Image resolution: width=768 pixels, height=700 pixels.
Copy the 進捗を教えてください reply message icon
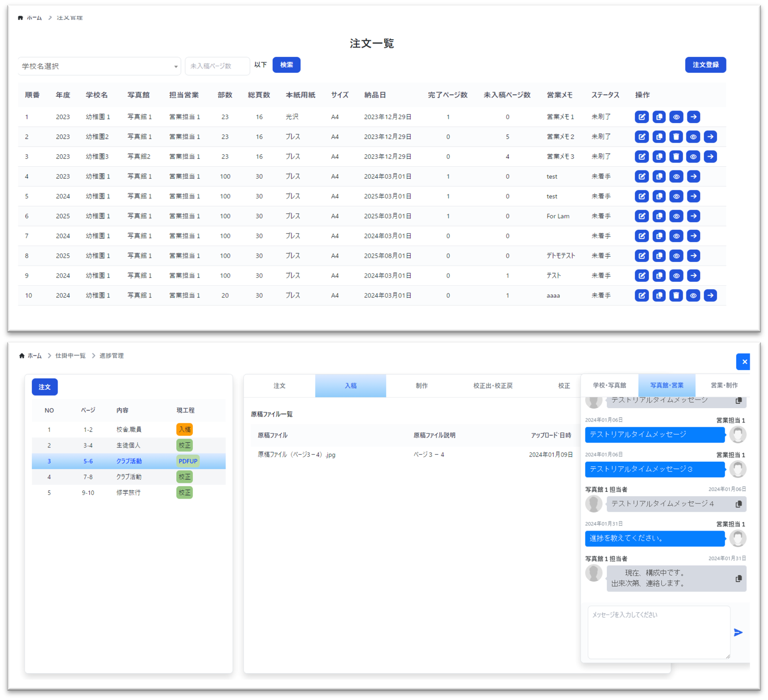tap(738, 579)
